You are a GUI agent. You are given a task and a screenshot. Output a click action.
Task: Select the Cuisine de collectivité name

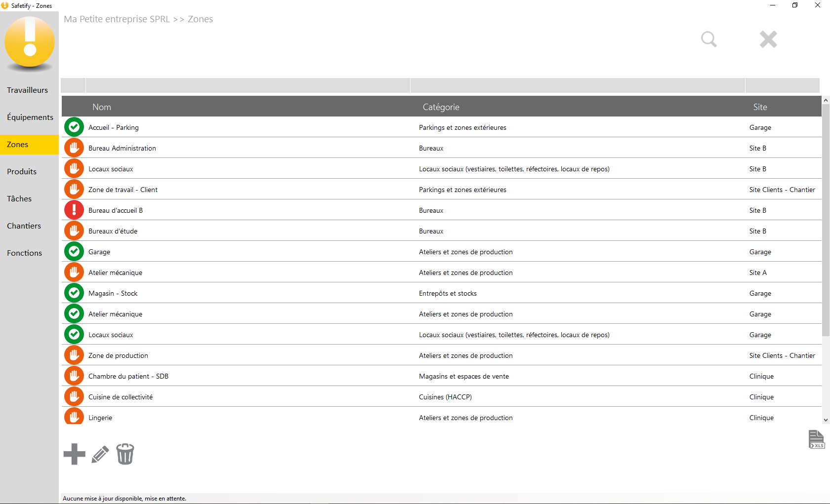(x=121, y=397)
